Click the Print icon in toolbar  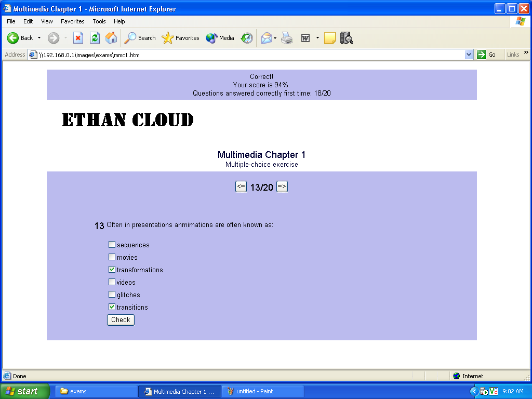pos(287,38)
